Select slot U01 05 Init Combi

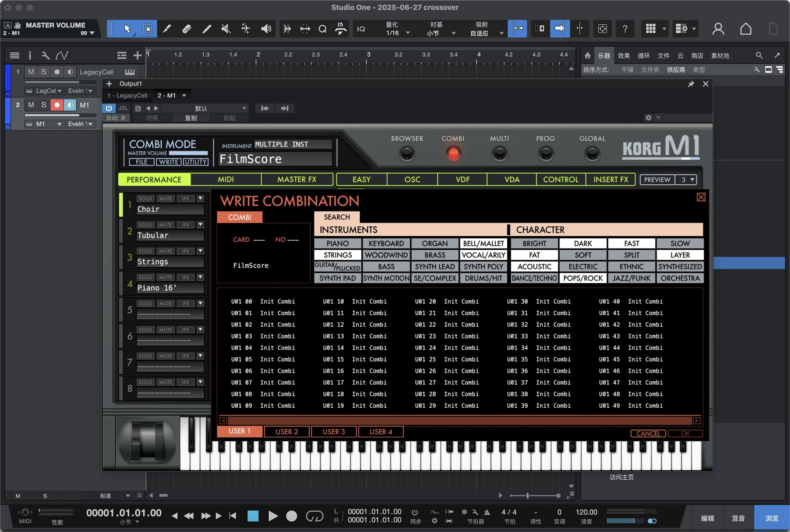point(263,359)
